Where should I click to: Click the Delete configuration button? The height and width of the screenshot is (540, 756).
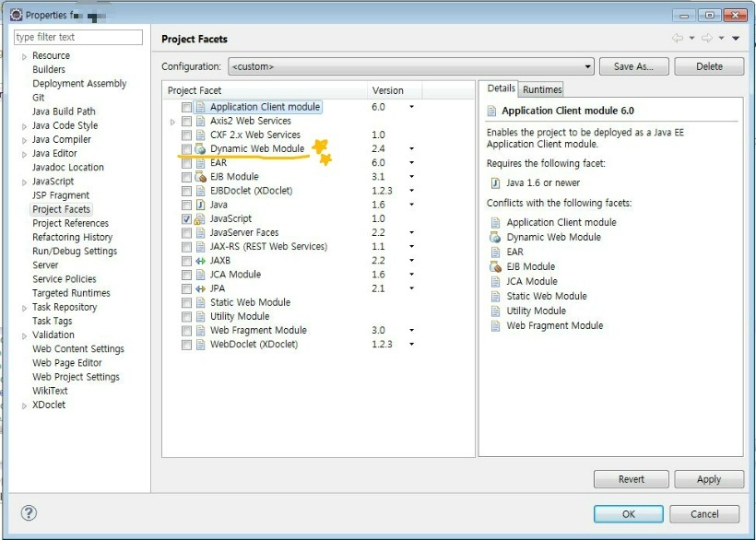click(709, 66)
